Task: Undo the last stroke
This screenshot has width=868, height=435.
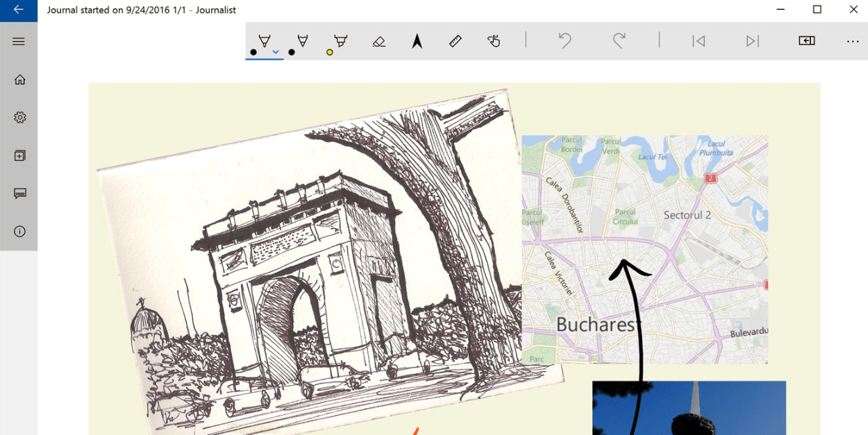Action: tap(565, 41)
